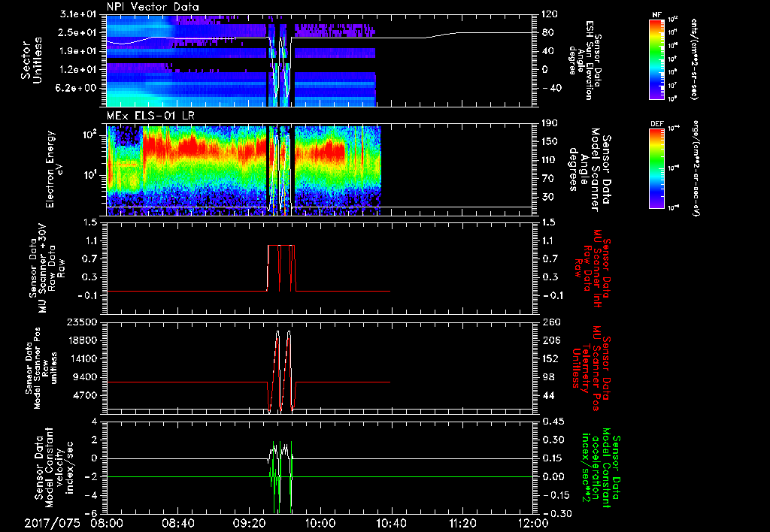Click the -6 velocity tick value

91,513
